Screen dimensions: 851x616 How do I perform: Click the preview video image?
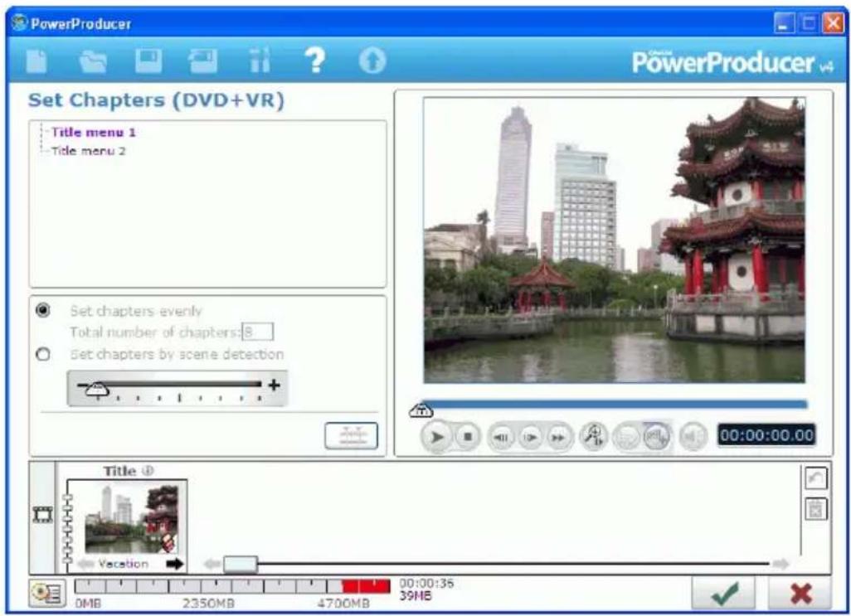(x=615, y=240)
